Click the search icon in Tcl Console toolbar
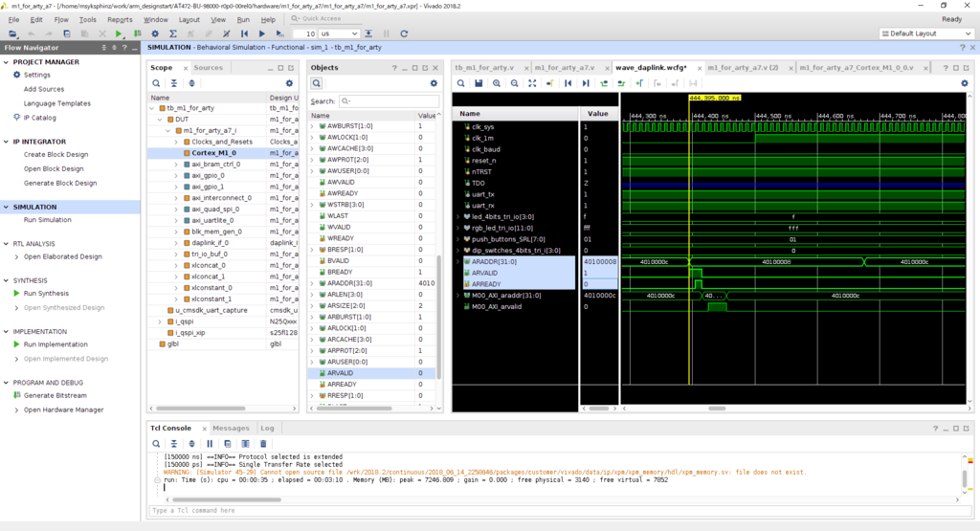The width and height of the screenshot is (980, 531). tap(156, 444)
